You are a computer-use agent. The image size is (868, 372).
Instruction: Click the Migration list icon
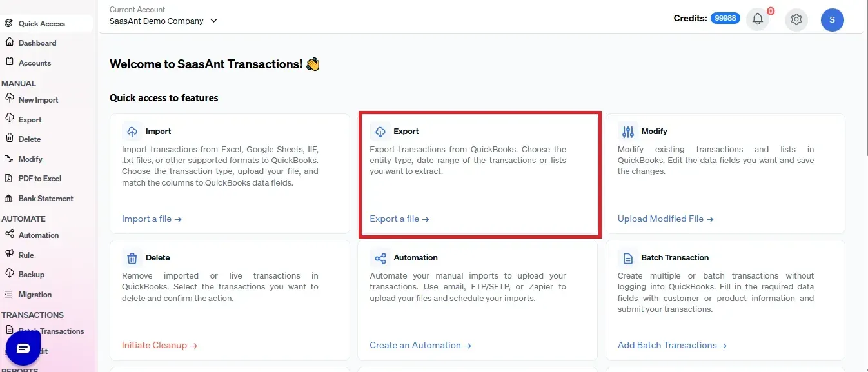[9, 294]
